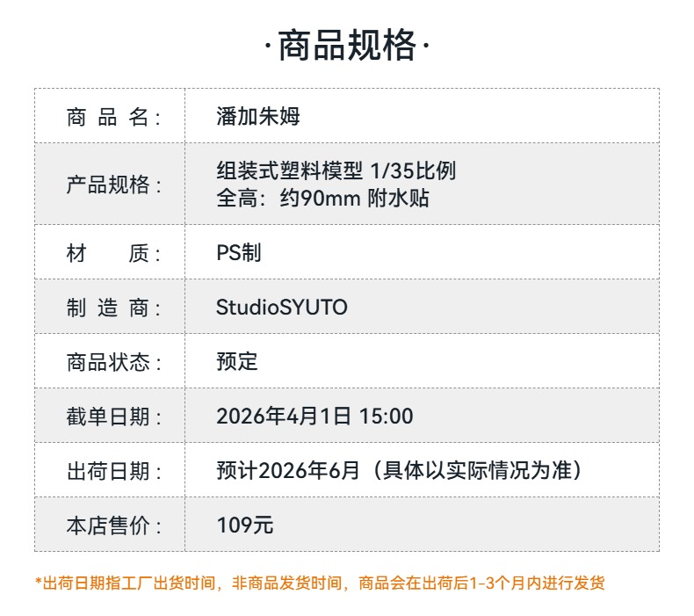Viewport: 694px width, 616px height.
Task: Click the 制造商 row label
Action: point(113,308)
